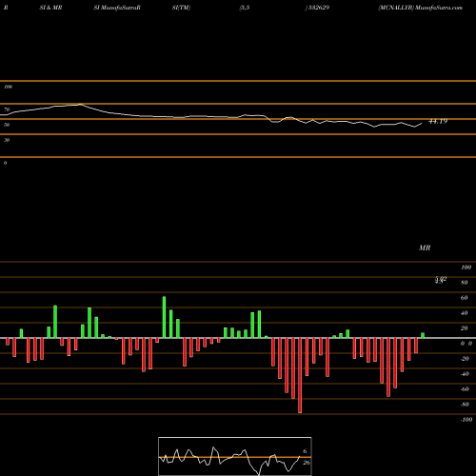The width and height of the screenshot is (476, 476).
Task: Click the MR axis '-80' label
Action: [x=465, y=405]
